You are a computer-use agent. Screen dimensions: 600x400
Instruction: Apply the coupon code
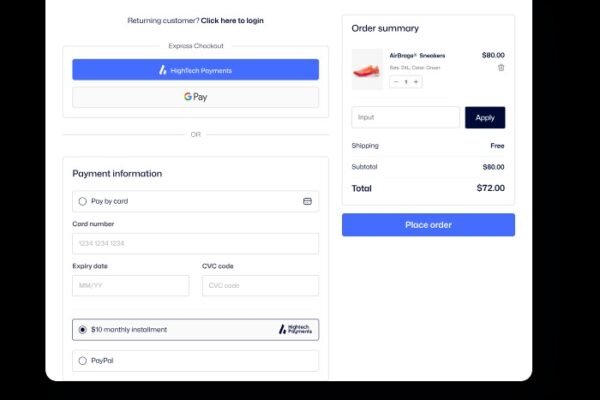pyautogui.click(x=485, y=118)
